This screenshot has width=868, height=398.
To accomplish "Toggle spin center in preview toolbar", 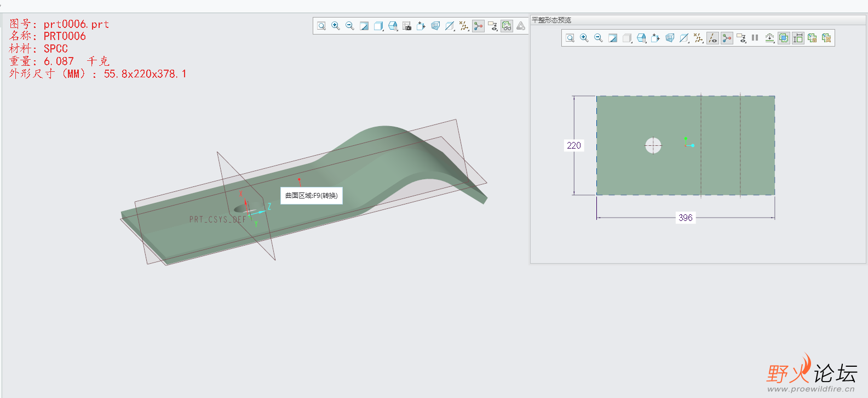I will click(727, 38).
